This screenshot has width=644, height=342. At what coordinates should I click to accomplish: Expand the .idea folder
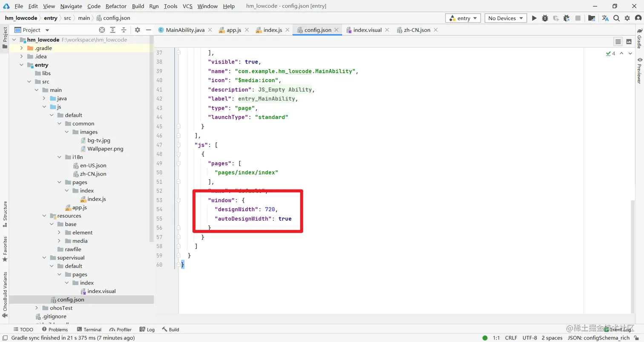tap(21, 57)
